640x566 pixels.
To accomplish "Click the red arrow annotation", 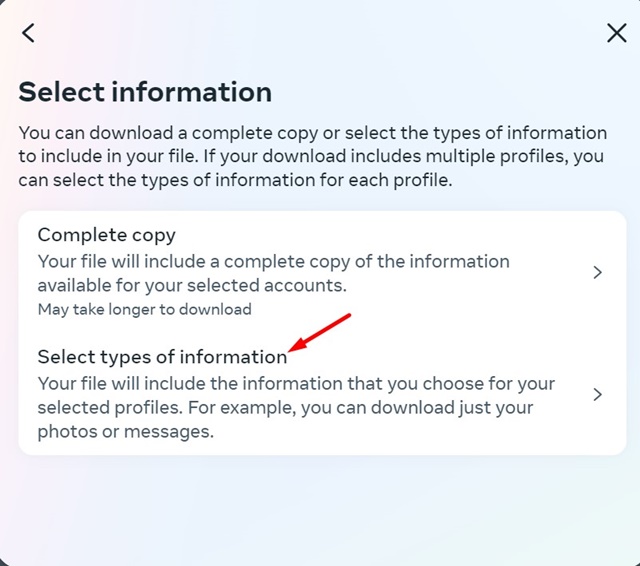I will (x=319, y=333).
